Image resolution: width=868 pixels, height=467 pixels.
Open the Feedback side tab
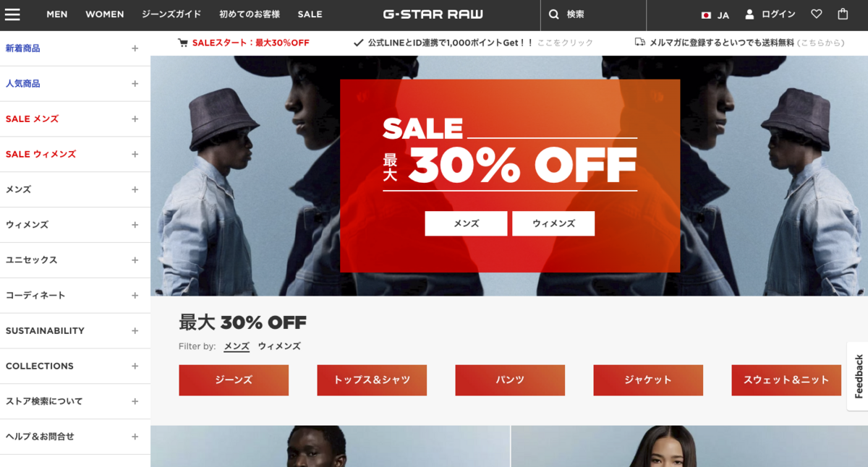coord(858,376)
